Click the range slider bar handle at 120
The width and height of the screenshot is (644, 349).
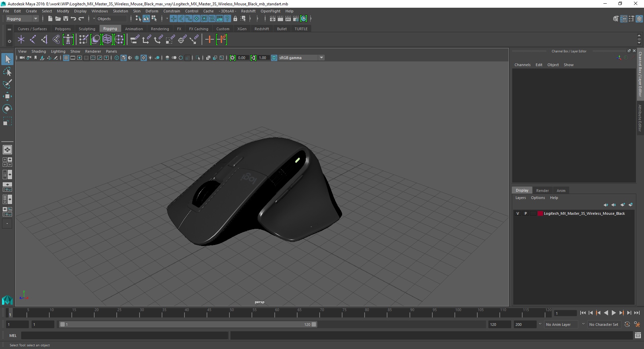(314, 325)
